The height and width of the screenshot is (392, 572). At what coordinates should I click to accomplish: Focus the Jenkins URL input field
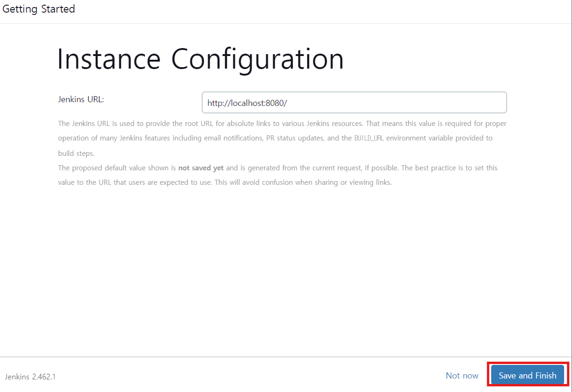(354, 103)
